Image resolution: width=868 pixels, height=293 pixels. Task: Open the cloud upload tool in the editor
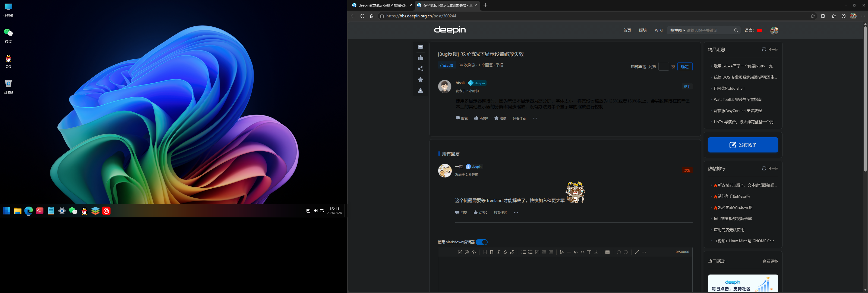click(474, 252)
